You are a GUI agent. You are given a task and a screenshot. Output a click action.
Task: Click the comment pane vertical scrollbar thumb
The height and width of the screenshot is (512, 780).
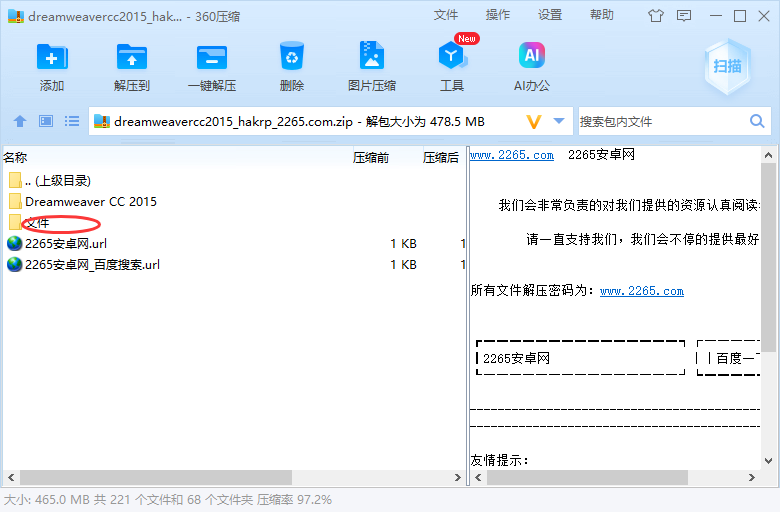pyautogui.click(x=768, y=258)
